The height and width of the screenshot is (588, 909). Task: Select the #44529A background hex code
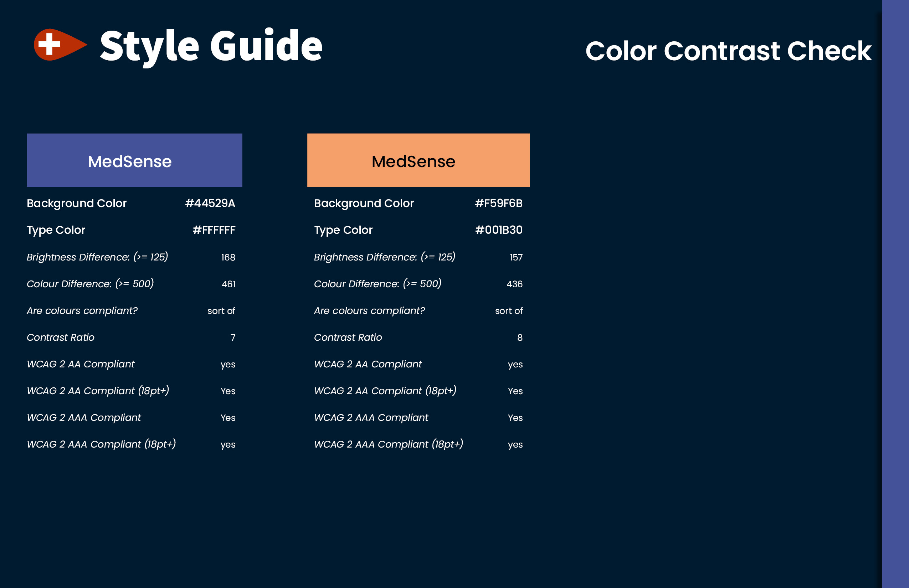click(x=210, y=203)
